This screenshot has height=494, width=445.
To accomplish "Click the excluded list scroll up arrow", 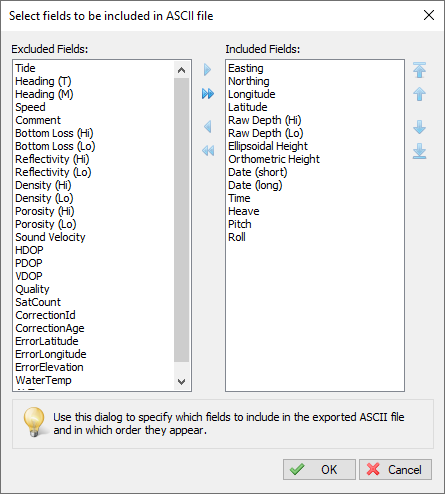I will [182, 70].
